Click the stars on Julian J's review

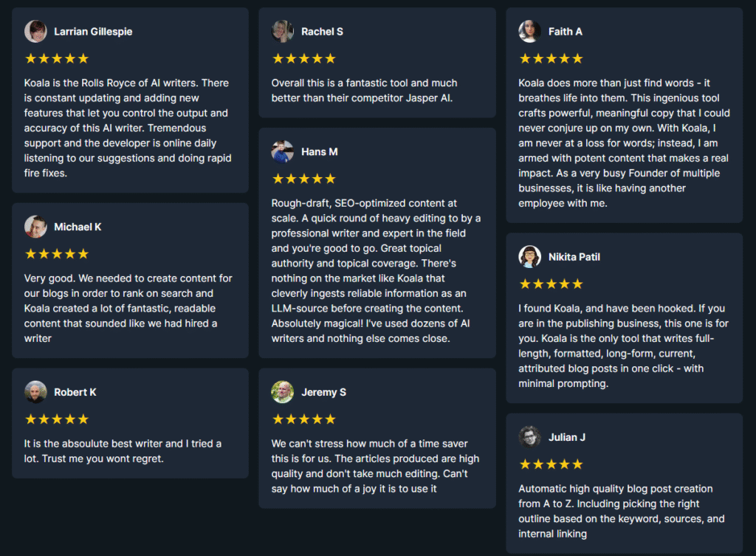click(551, 464)
